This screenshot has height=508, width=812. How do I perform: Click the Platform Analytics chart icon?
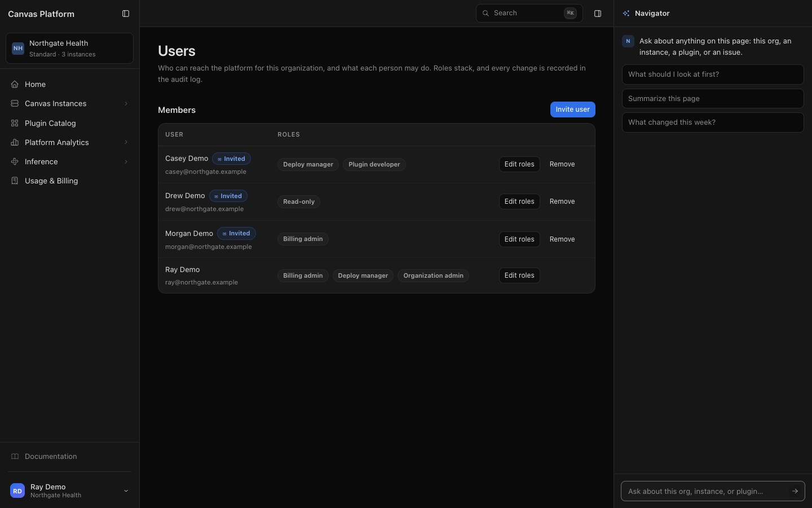15,142
